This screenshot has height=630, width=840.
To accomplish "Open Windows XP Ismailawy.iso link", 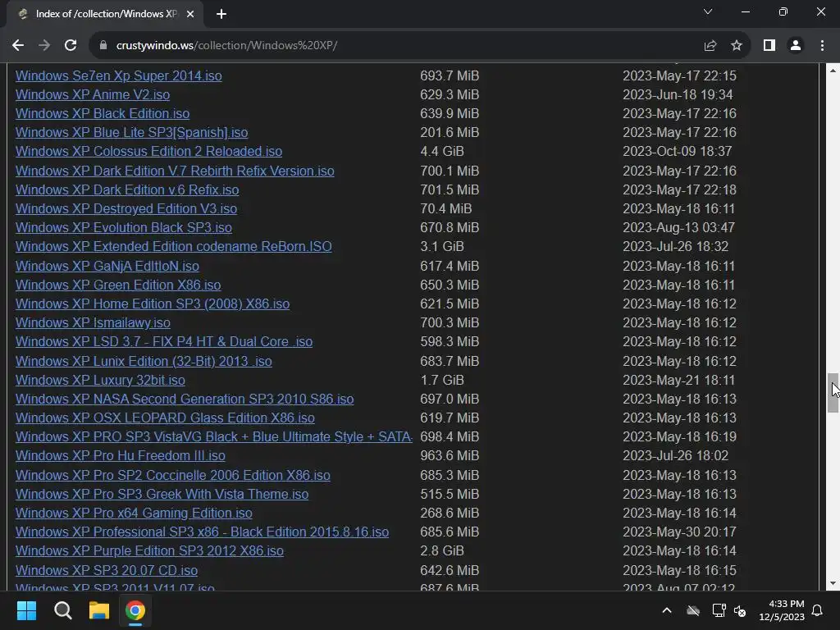I will [93, 322].
